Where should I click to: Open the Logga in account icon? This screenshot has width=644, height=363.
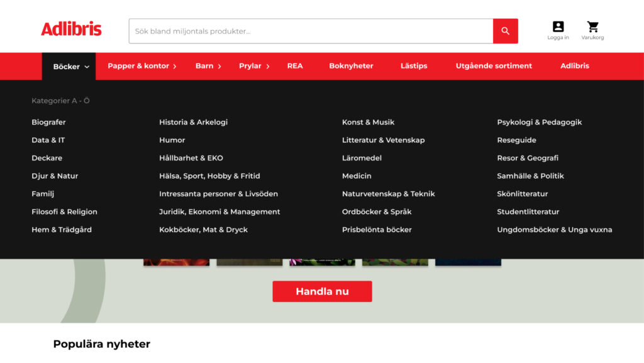(558, 30)
